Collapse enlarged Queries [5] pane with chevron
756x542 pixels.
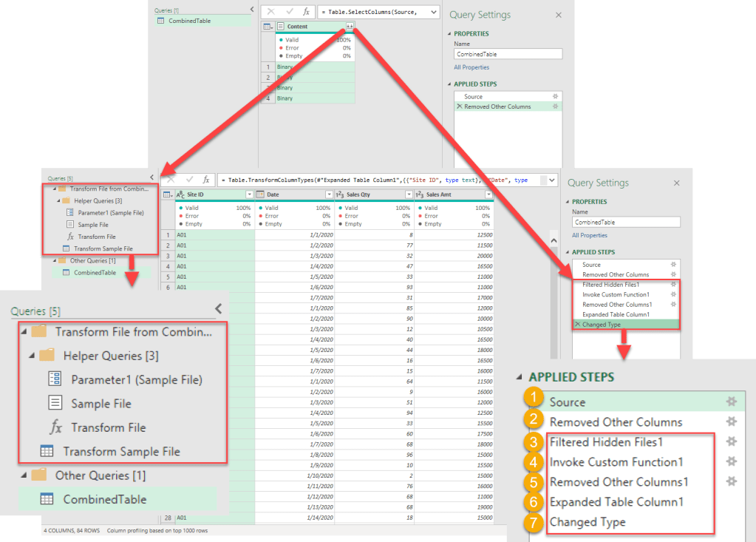click(x=218, y=309)
